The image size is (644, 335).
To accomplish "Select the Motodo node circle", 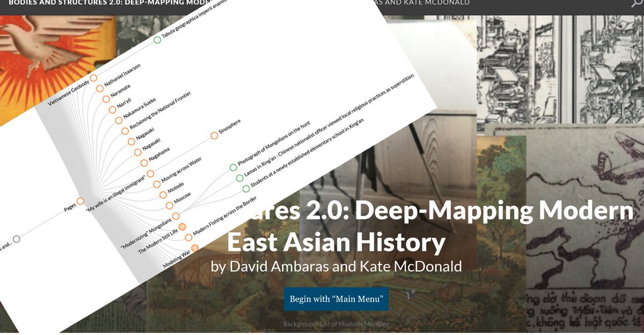I will click(x=163, y=195).
